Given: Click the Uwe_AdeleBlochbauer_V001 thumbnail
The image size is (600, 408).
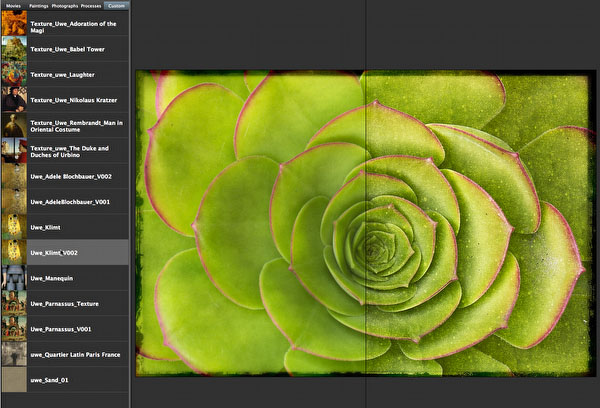Looking at the screenshot, I should click(x=14, y=201).
